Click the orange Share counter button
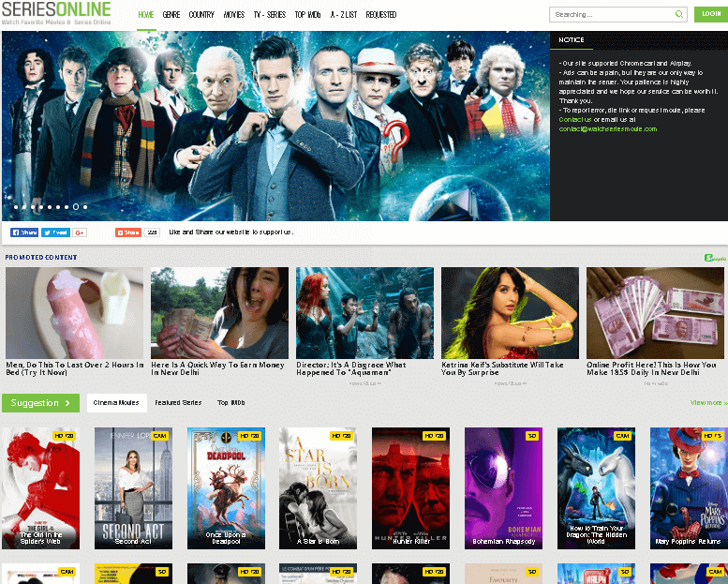 128,232
